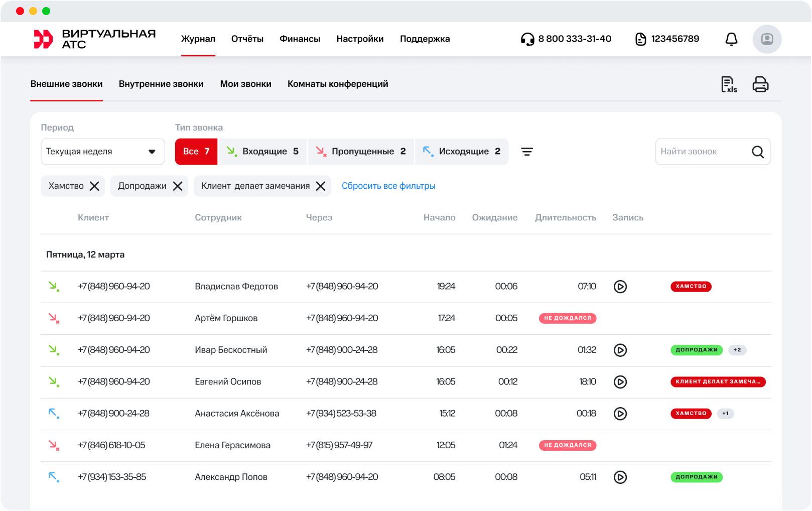Click НЕ ДОЖДАЛСЯ badge in Елена Герасимова row

568,445
